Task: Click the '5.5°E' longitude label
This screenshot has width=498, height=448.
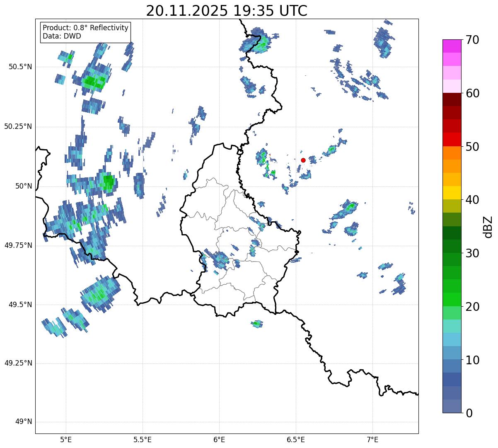Action: pos(143,440)
